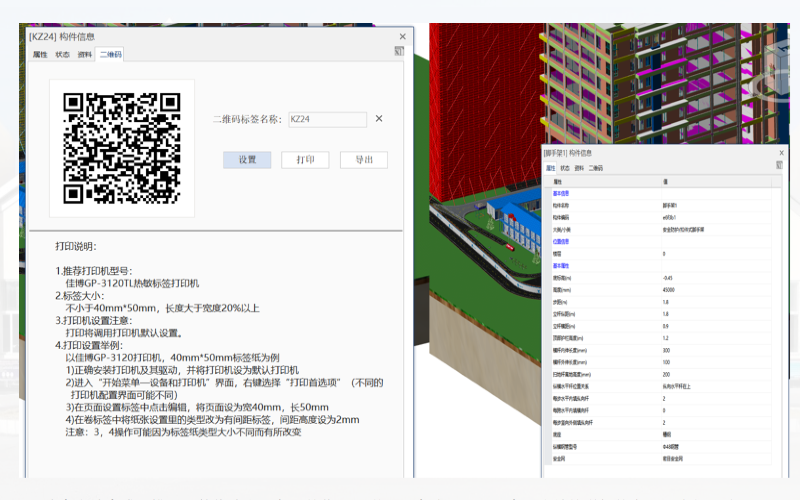Pin the 脚手架1 component info window
Image resolution: width=800 pixels, height=500 pixels.
click(x=779, y=165)
